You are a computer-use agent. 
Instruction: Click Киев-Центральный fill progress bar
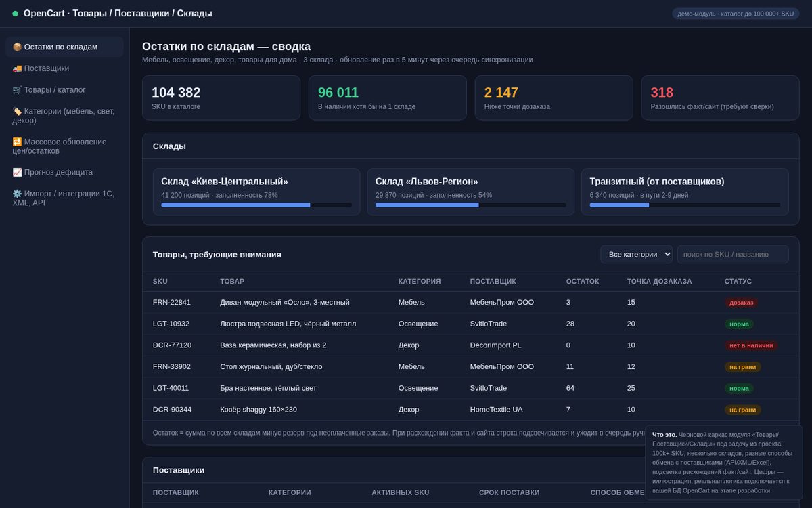pos(256,205)
